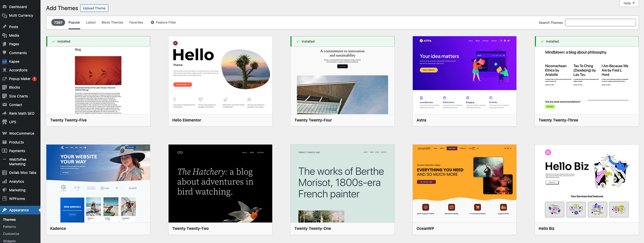Click the Blocks icon in sidebar
This screenshot has width=644, height=243.
(x=4, y=87)
